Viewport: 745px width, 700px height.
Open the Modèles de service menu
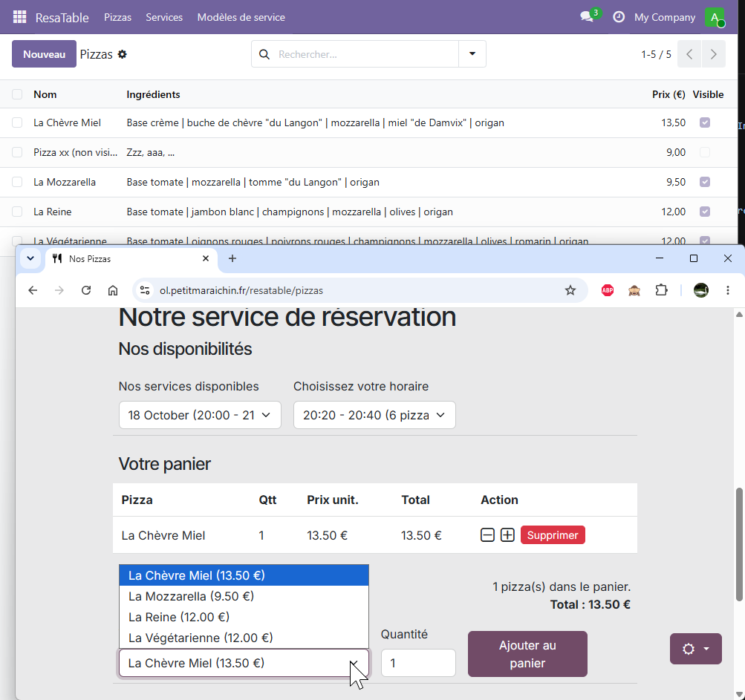(241, 17)
